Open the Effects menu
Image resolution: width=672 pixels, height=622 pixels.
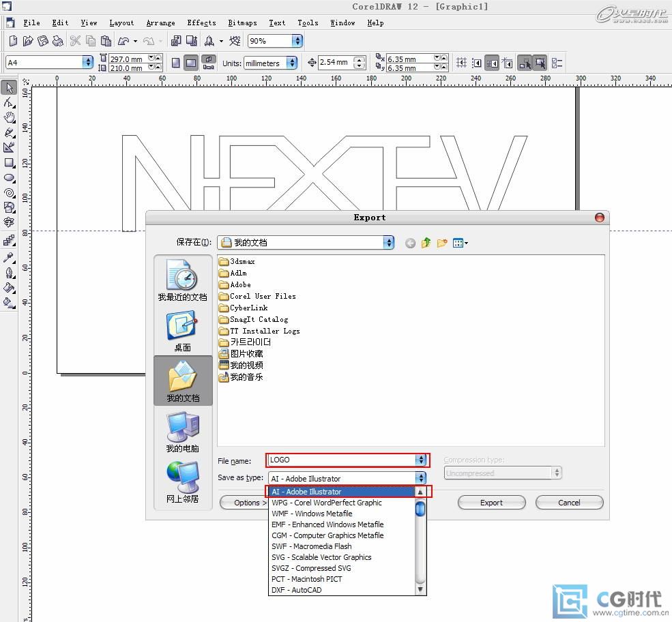[x=201, y=23]
